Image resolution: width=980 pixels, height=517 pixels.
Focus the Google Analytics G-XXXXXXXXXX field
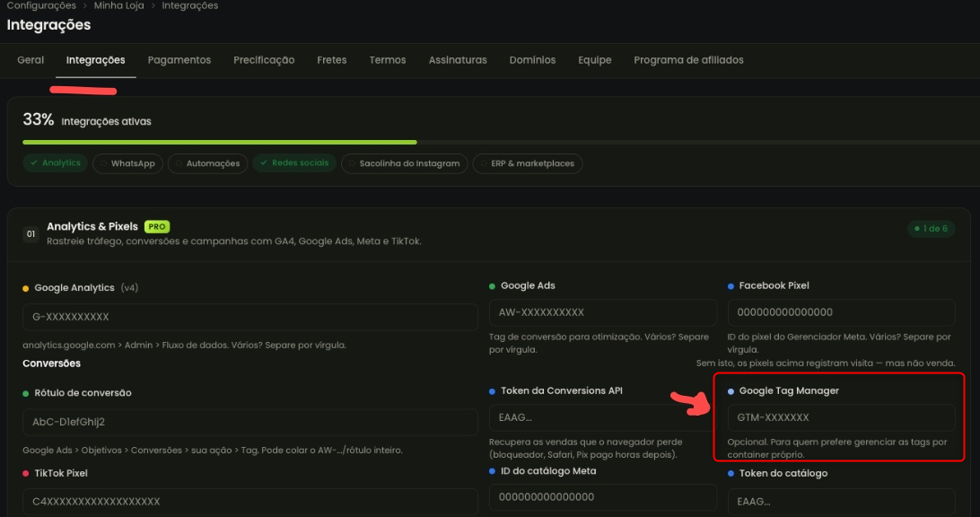(250, 317)
